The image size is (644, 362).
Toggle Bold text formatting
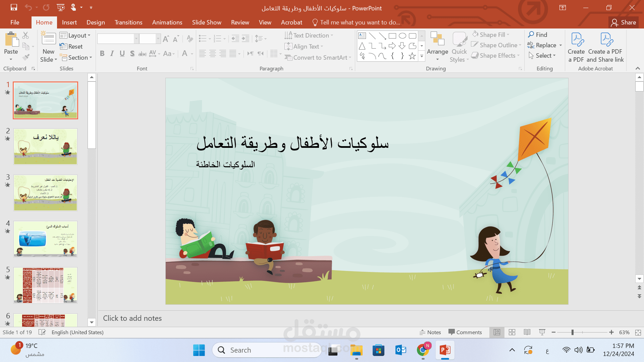tap(102, 54)
